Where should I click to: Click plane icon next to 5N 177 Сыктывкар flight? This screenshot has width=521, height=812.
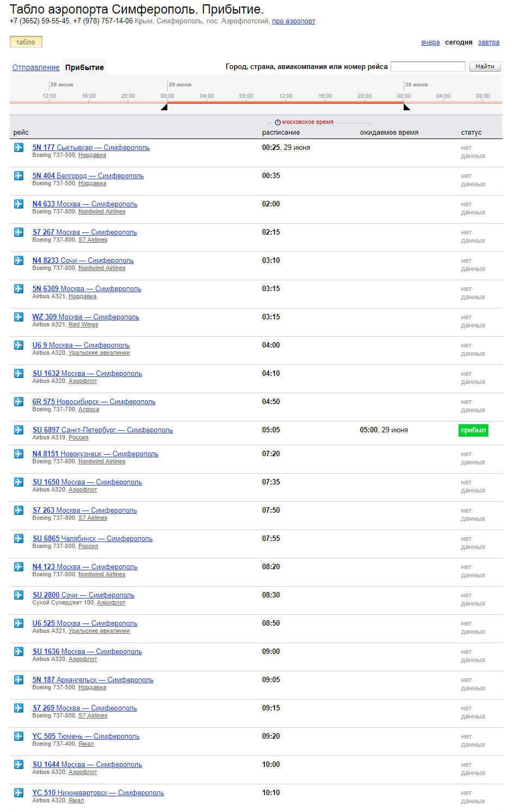coord(19,147)
